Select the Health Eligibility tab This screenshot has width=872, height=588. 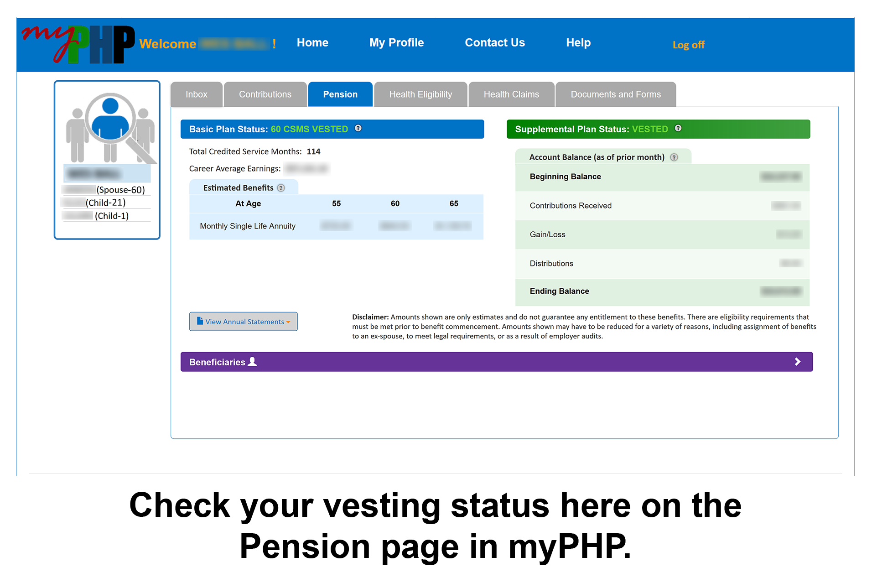coord(420,94)
